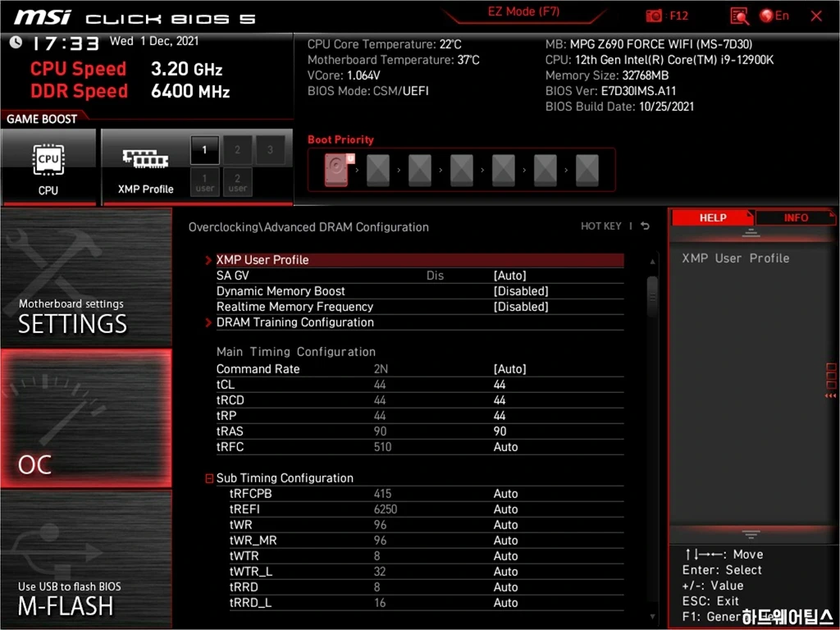This screenshot has width=840, height=630.
Task: Open the XMP User Profile submenu
Action: point(419,260)
